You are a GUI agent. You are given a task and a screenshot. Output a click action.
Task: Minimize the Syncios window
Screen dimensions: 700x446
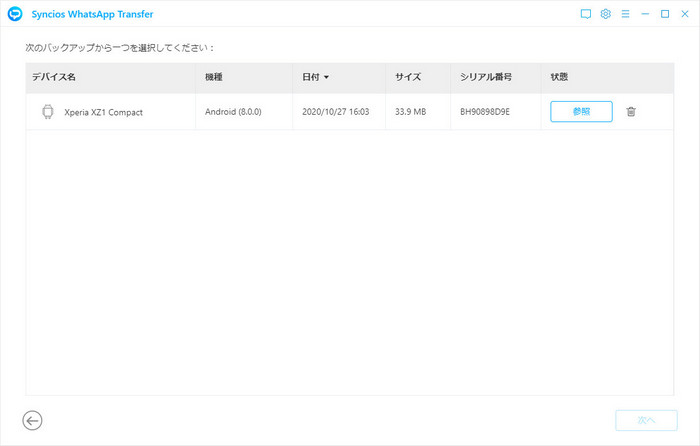coord(645,14)
